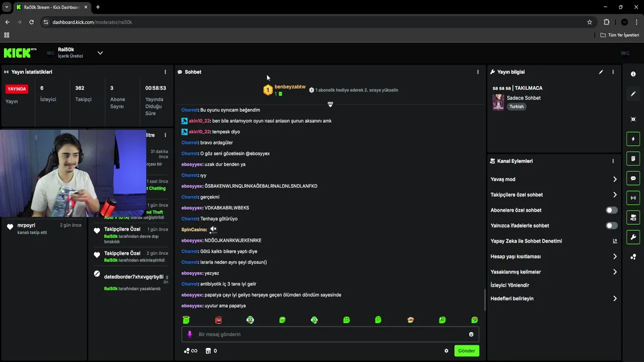
Task: Toggle the broadcast signal widget icon
Action: pos(633,198)
